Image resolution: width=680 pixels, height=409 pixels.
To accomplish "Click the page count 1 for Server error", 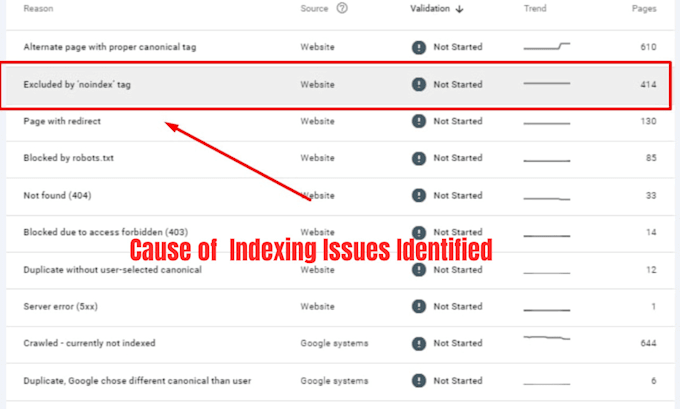I will [654, 307].
